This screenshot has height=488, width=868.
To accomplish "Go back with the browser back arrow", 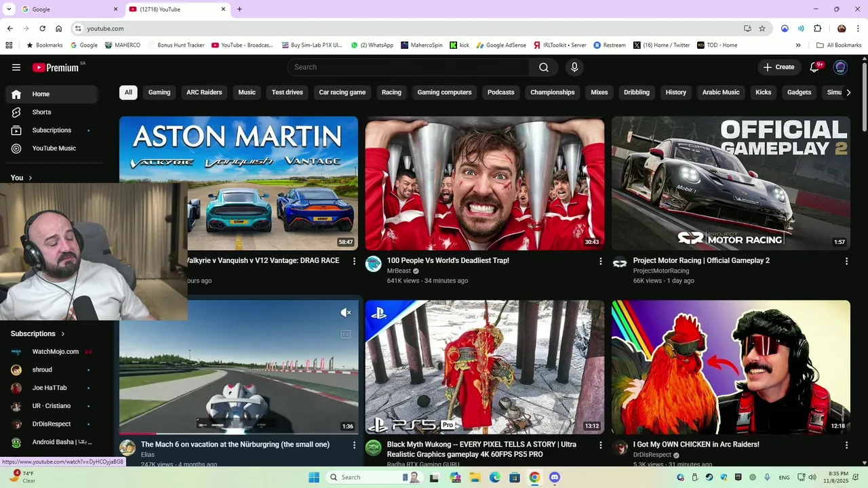I will pos(9,28).
